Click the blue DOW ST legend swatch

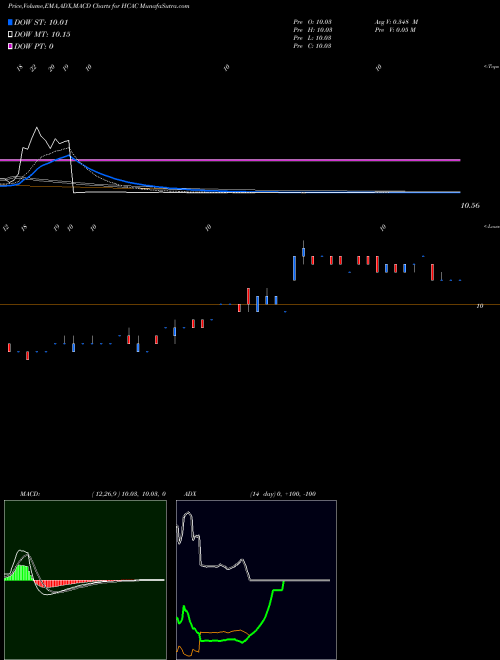pos(10,22)
